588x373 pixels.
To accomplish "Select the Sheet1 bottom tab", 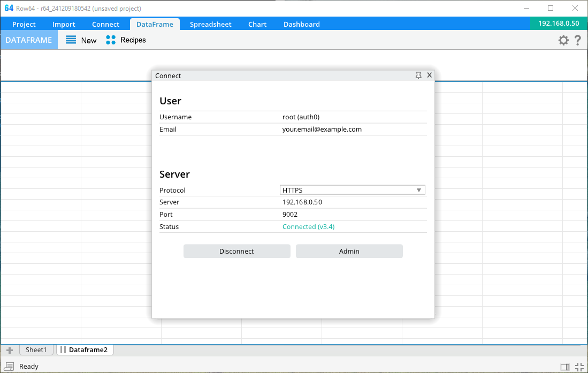I will coord(36,350).
